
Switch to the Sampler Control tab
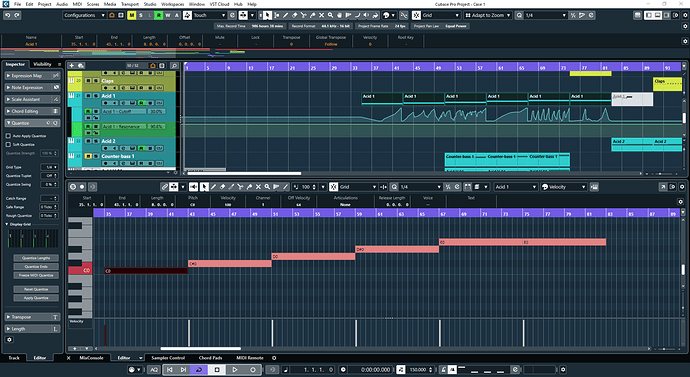coord(168,358)
